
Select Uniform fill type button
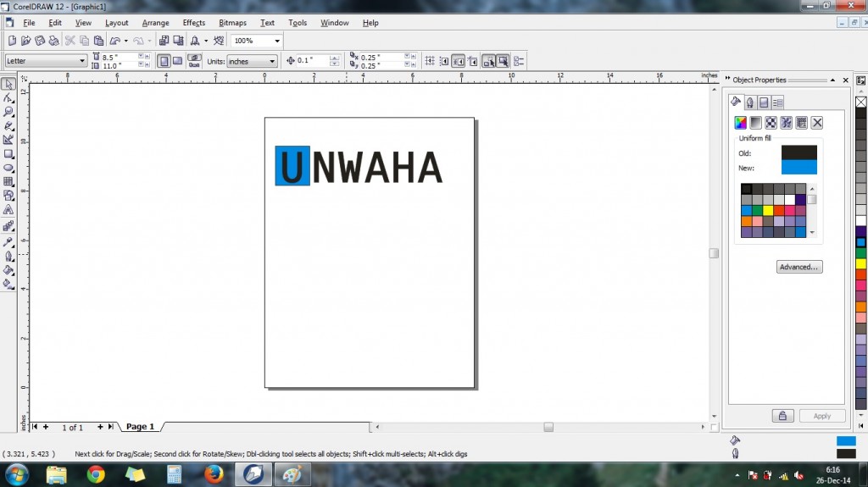741,123
